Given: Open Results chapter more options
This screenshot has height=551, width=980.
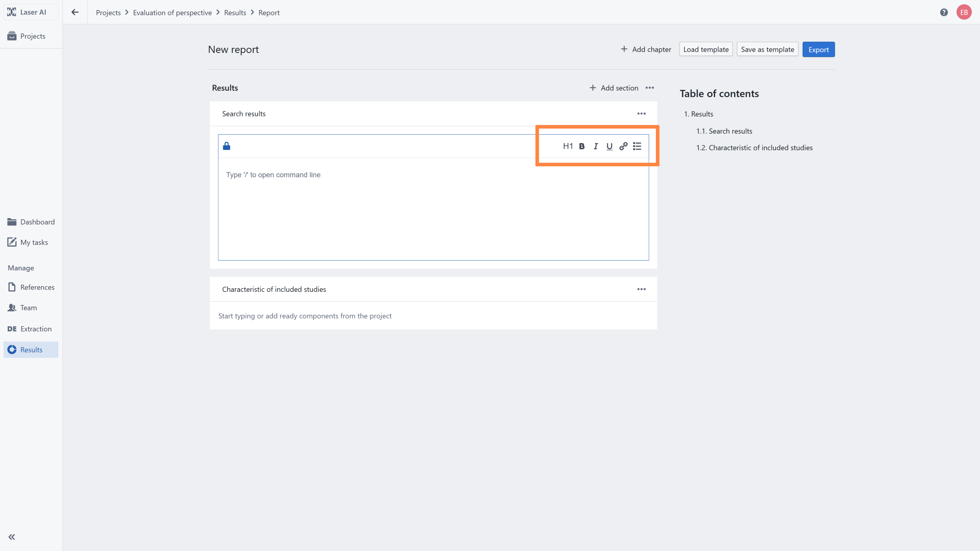Looking at the screenshot, I should pyautogui.click(x=650, y=88).
